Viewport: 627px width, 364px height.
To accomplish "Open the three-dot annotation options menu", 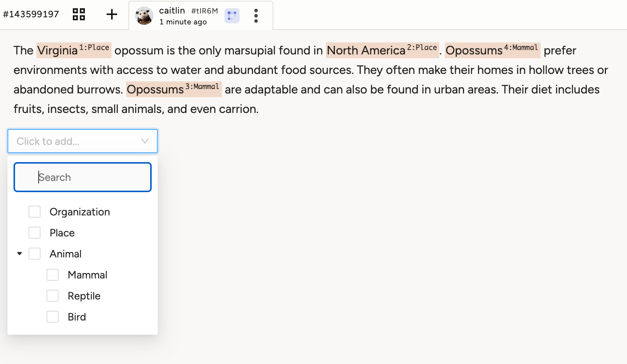I will coord(256,16).
